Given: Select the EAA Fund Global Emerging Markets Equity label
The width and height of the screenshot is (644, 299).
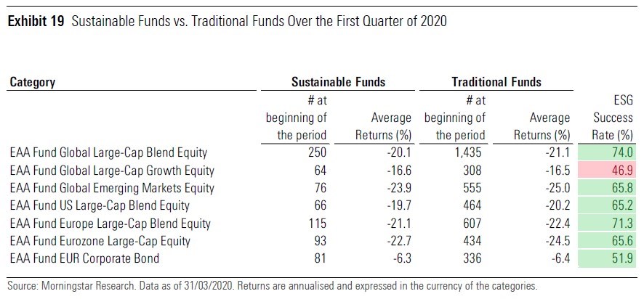Looking at the screenshot, I should coord(112,188).
